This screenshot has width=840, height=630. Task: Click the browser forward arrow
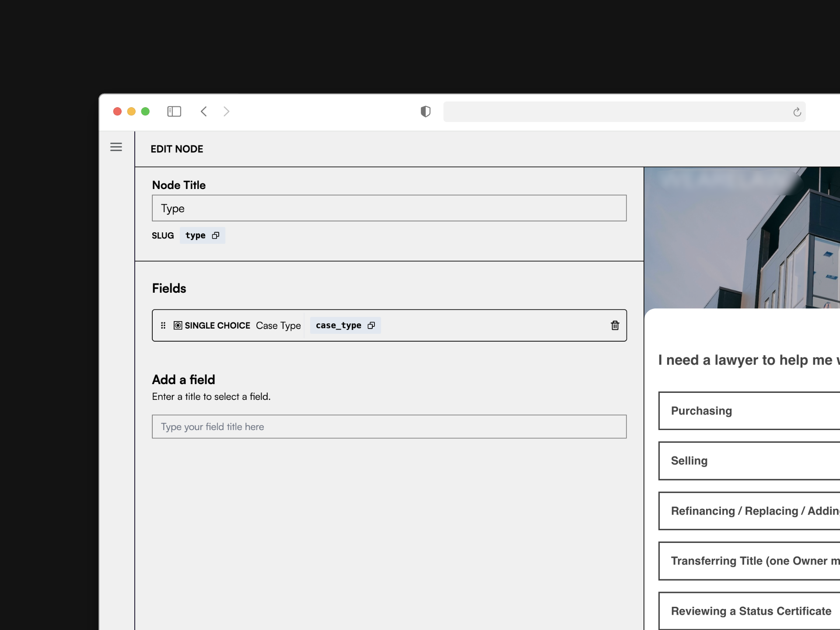[x=226, y=112]
